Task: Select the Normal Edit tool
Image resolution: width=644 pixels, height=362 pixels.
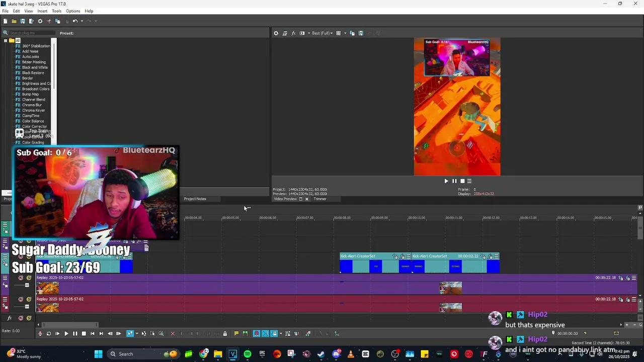Action: [x=130, y=333]
